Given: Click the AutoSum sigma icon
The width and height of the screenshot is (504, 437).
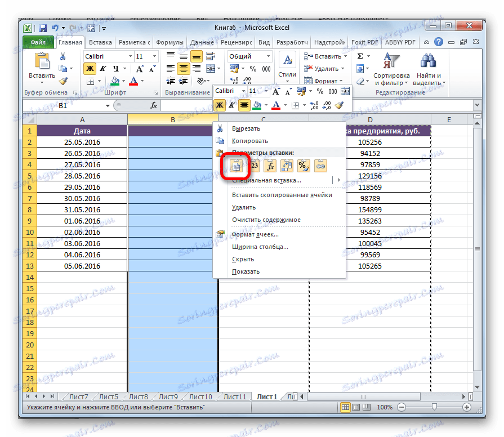Looking at the screenshot, I should 360,56.
